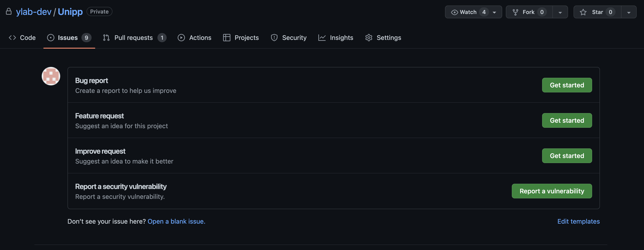Expand the Star lists dropdown arrow
Screen dimensions: 644x250
(628, 12)
